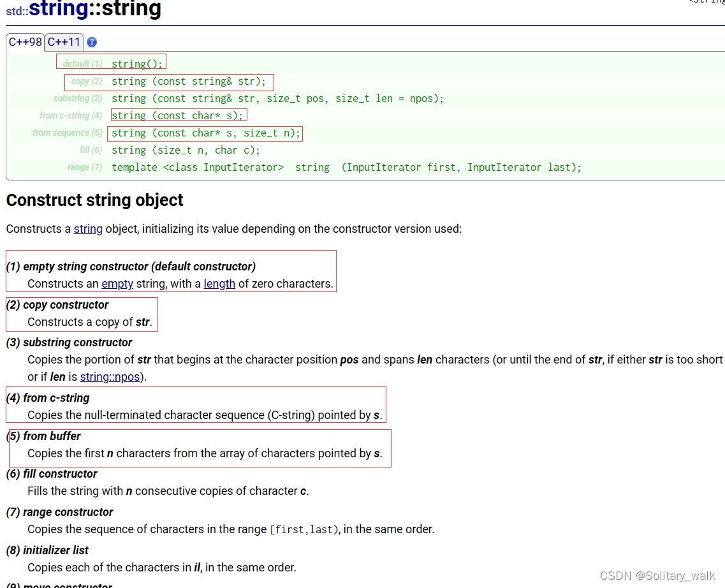Click the "Construct string object" heading
Viewport: 725px width, 588px height.
(x=95, y=200)
